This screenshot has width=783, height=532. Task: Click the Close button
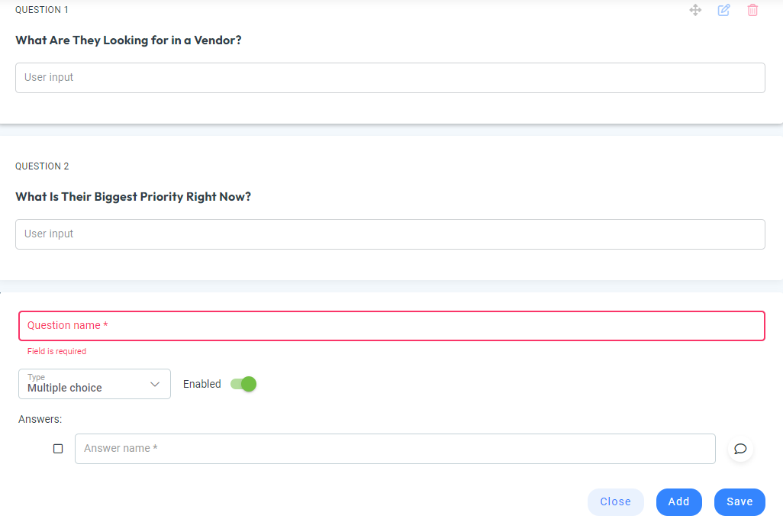615,501
